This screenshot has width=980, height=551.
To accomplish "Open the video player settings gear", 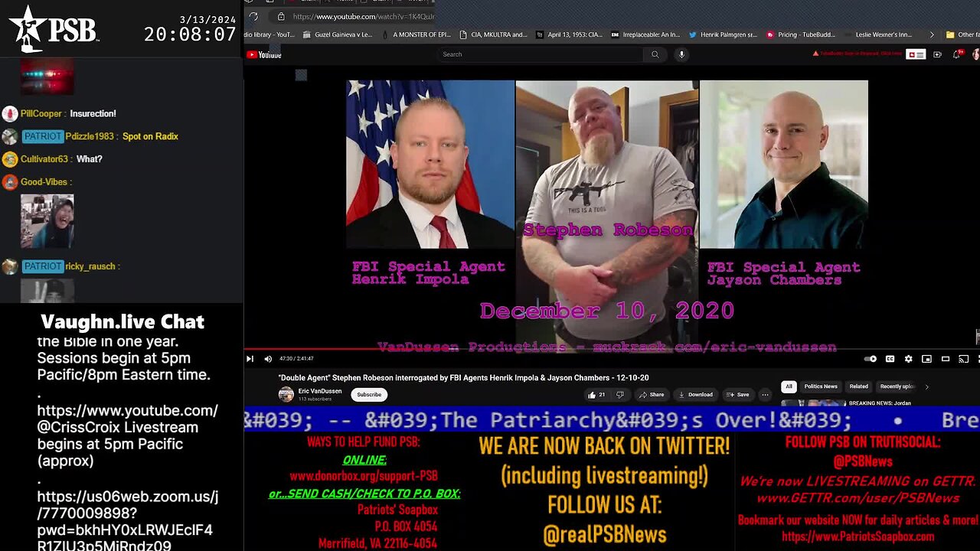I will tap(908, 359).
